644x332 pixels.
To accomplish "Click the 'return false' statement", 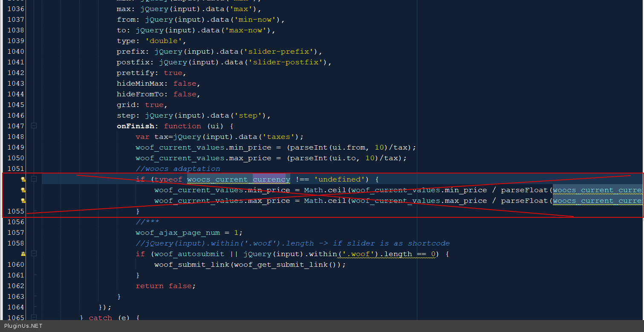I will click(x=166, y=286).
